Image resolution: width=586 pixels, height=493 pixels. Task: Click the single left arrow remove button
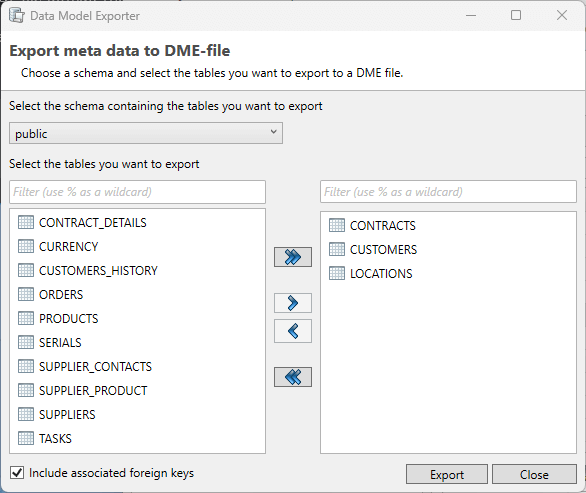click(293, 331)
